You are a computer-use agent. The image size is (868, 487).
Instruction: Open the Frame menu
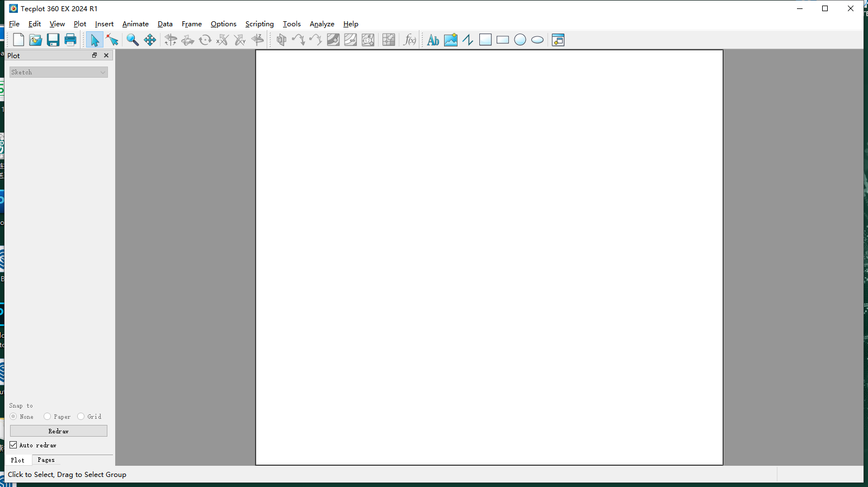tap(192, 24)
